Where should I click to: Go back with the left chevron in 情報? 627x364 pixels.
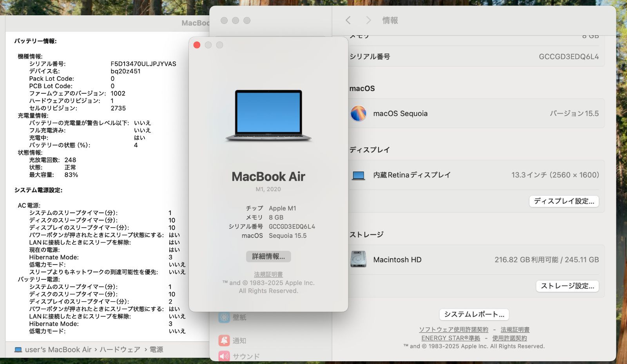348,20
